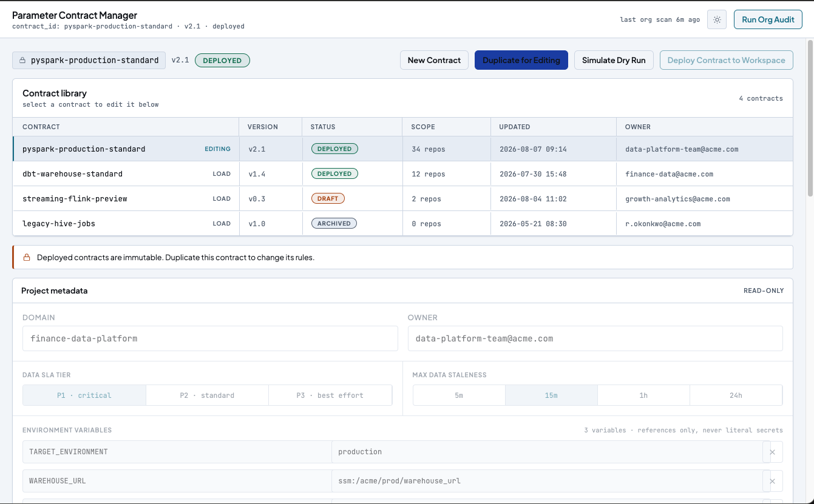Delete the WAREHOUSE_URL variable using its X

click(x=773, y=481)
